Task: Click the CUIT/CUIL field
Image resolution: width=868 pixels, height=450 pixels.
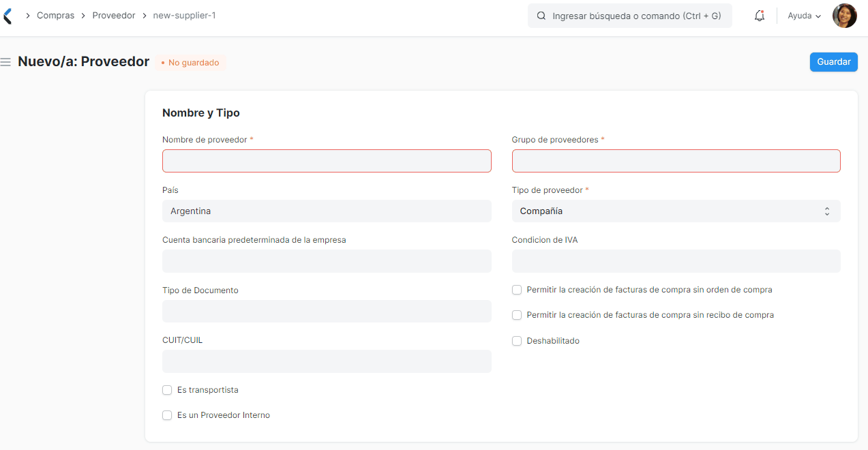Action: tap(327, 361)
